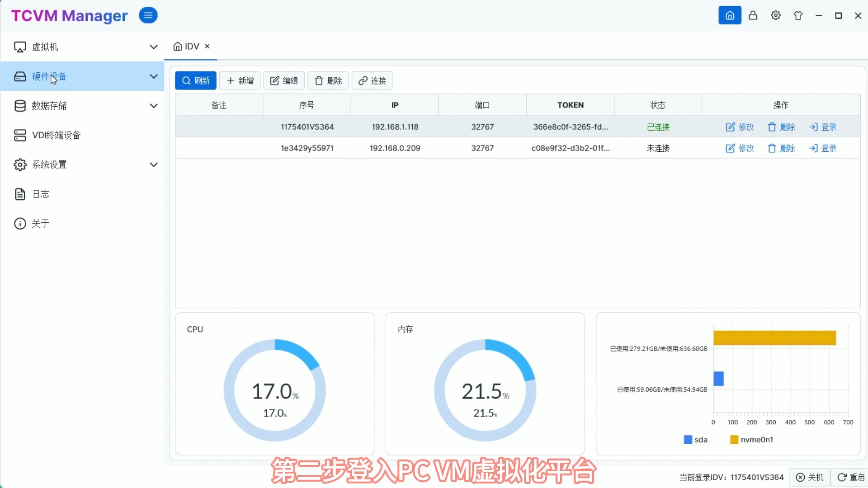The height and width of the screenshot is (488, 868).
Task: Click the yellow nvme0n1 usage bar
Action: (x=774, y=338)
